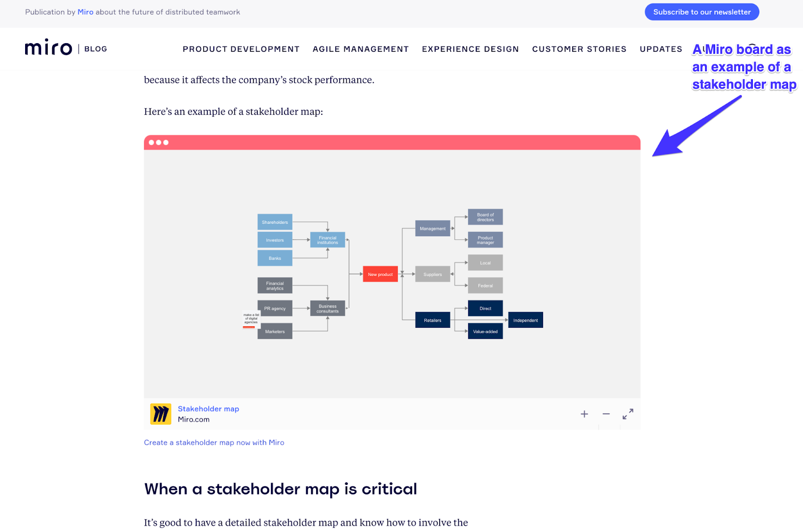Viewport: 803px width, 532px height.
Task: Select the red New product node in the diagram
Action: (380, 274)
